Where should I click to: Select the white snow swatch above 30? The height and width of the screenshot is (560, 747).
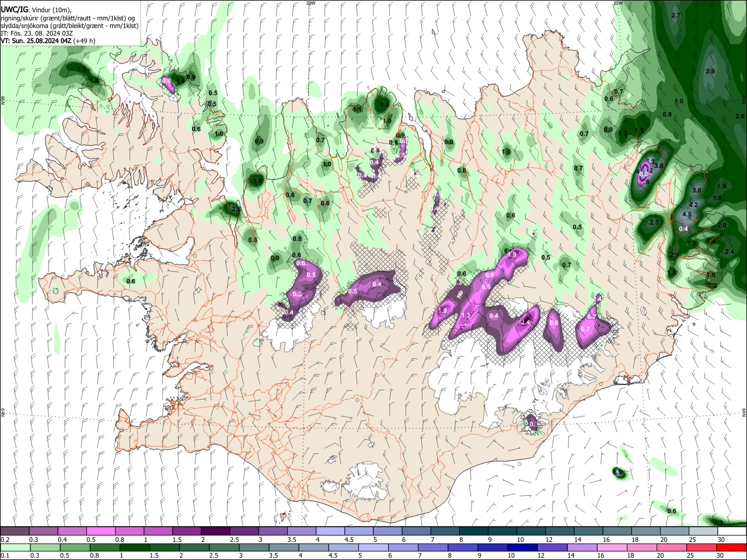[731, 531]
